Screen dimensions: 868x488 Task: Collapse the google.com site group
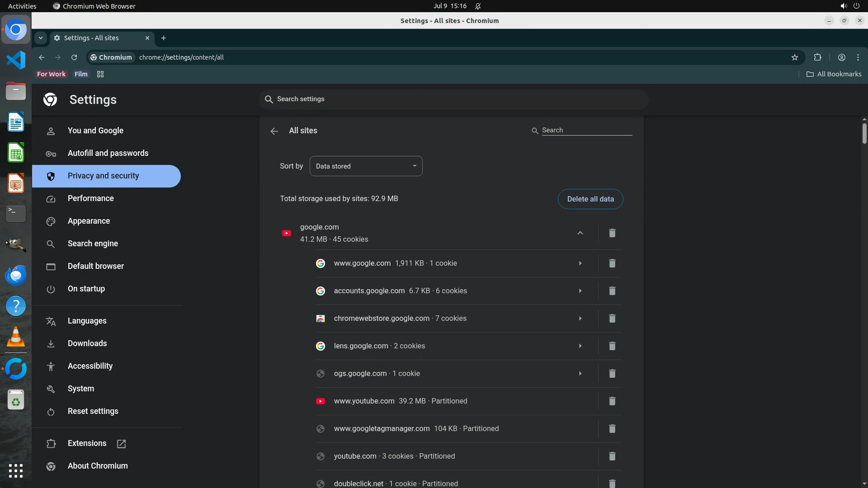tap(580, 233)
